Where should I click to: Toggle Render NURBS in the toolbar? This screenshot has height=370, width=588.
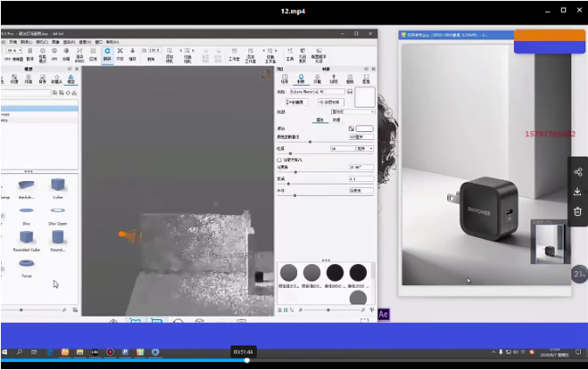(80, 55)
